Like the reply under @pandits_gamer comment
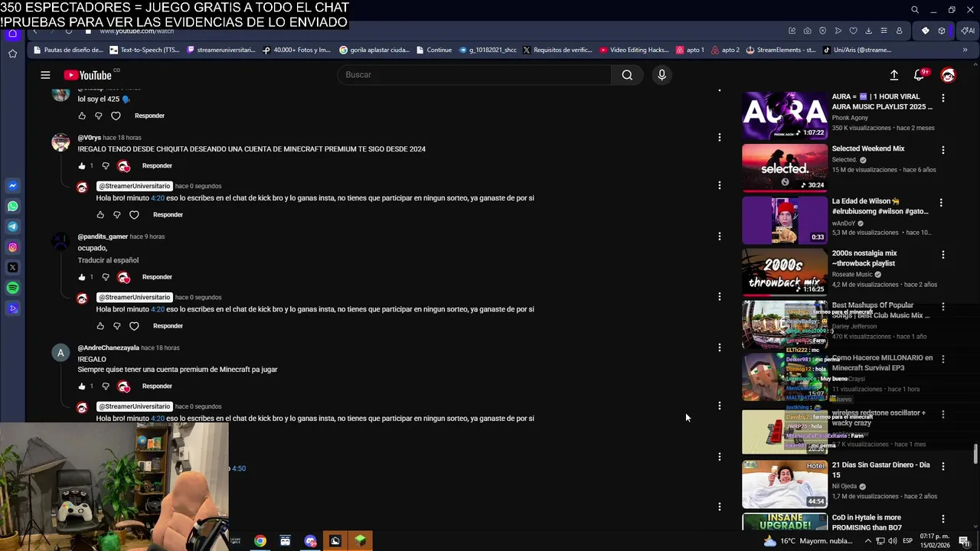Viewport: 980px width, 551px height. (x=100, y=326)
